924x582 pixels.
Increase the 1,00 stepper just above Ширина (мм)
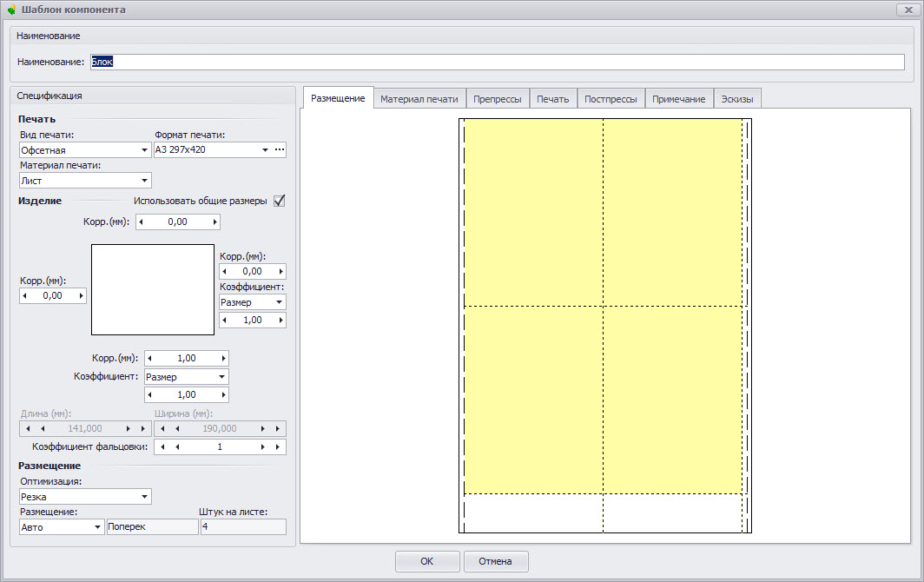tap(223, 395)
